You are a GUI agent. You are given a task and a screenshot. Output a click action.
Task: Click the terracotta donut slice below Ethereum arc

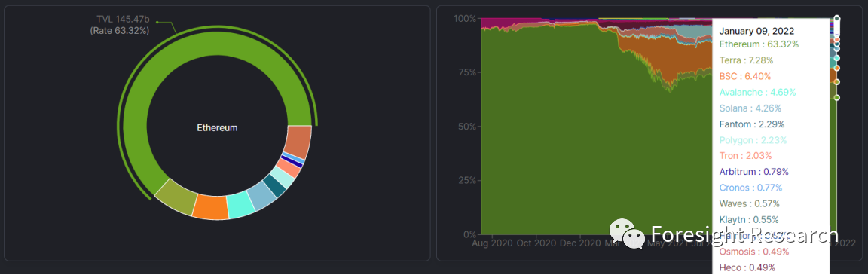coord(298,142)
